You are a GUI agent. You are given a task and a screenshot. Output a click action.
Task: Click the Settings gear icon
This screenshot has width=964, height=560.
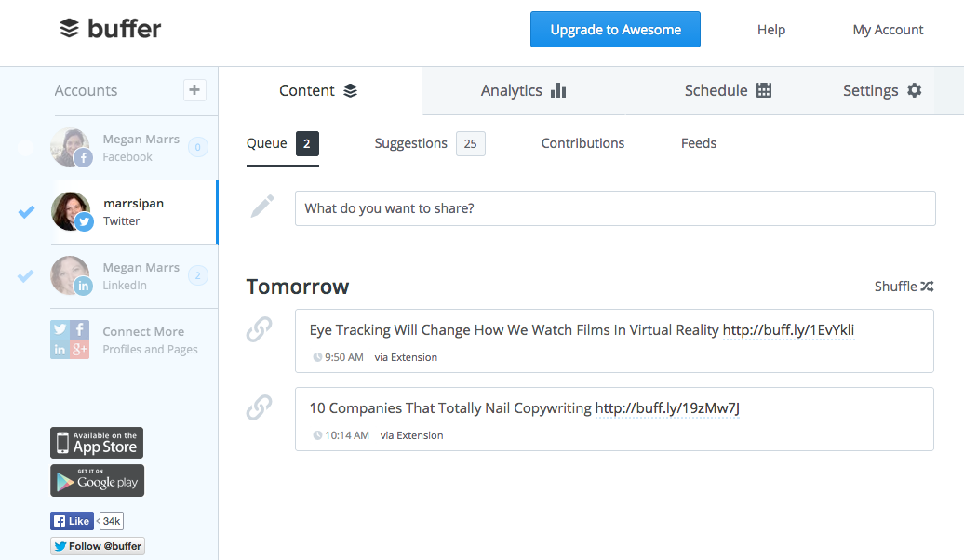914,90
